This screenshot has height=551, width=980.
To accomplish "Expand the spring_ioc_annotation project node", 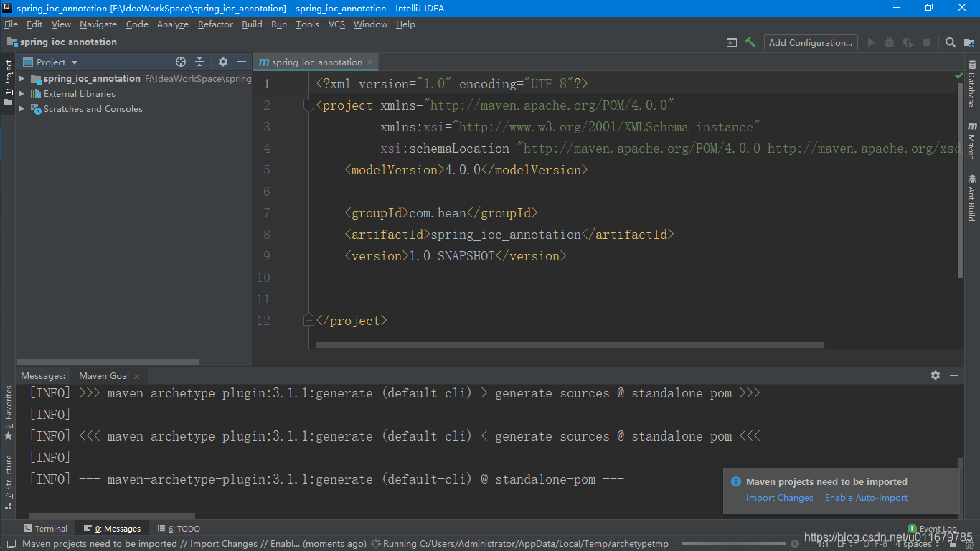I will 22,78.
